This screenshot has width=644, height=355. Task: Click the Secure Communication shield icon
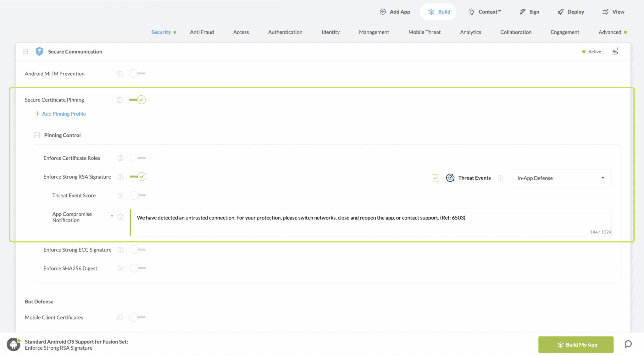[x=39, y=51]
